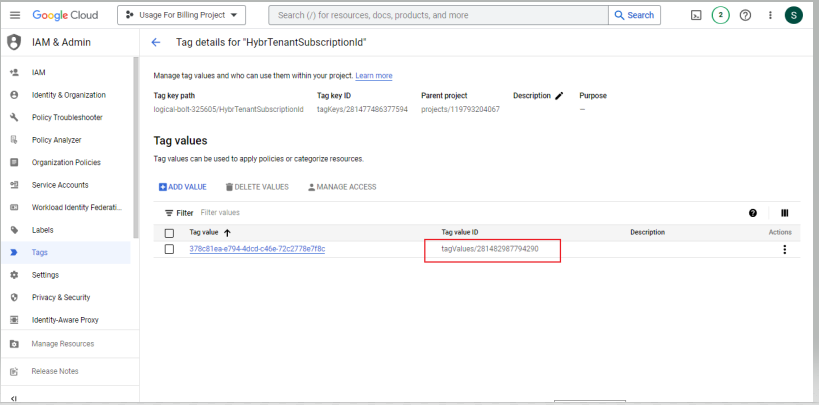Screen dimensions: 819x405
Task: Collapse the left navigation sidebar
Action: (x=13, y=398)
